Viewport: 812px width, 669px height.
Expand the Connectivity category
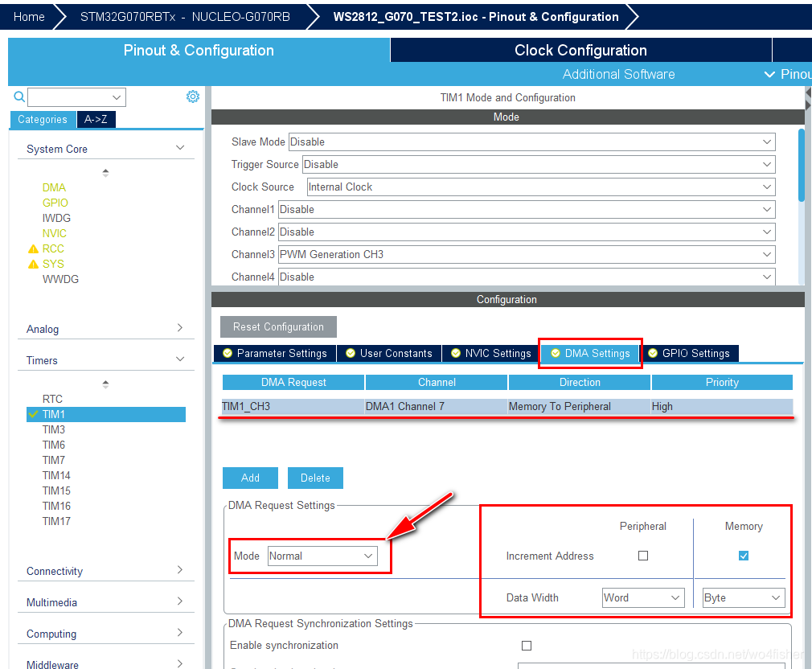[x=180, y=570]
